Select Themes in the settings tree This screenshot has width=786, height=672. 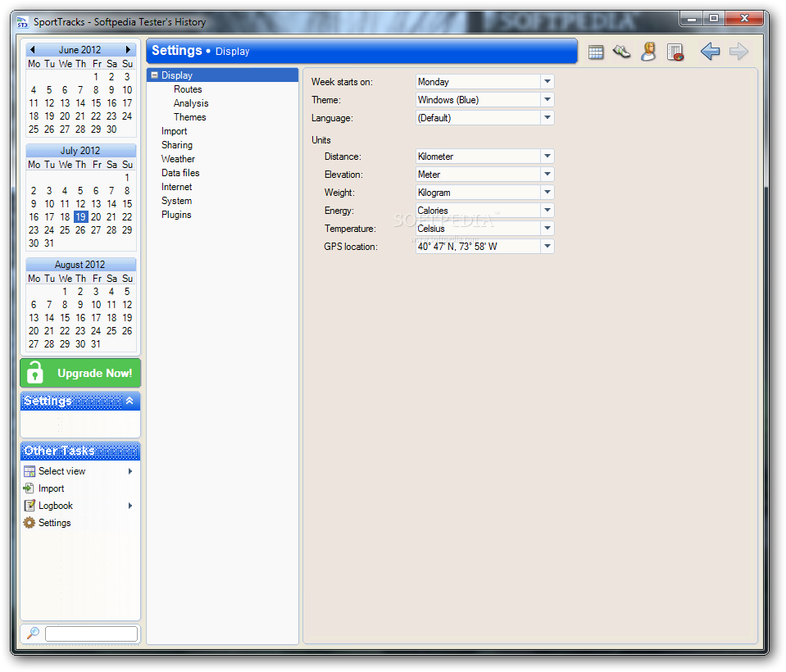[190, 117]
